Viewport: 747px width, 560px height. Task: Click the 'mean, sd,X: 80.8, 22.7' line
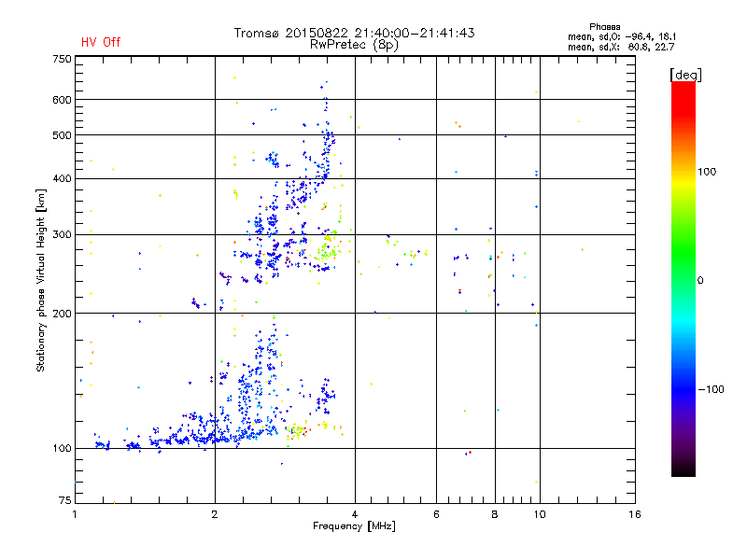pyautogui.click(x=621, y=47)
